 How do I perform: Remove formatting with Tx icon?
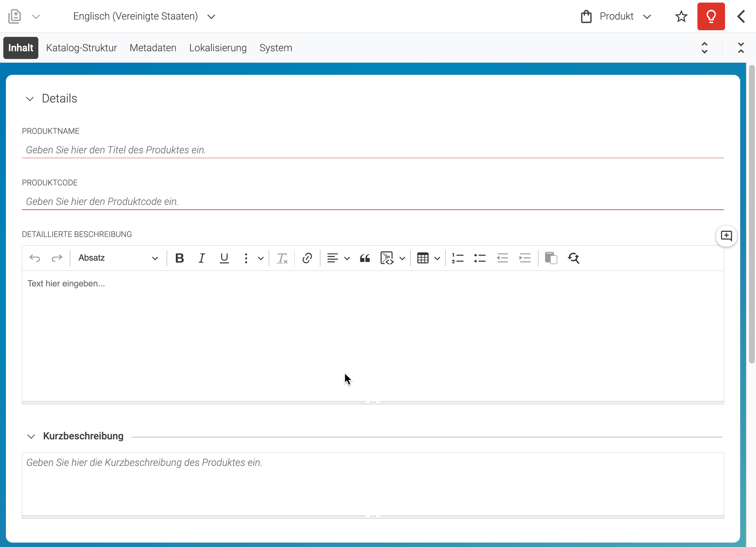[282, 258]
